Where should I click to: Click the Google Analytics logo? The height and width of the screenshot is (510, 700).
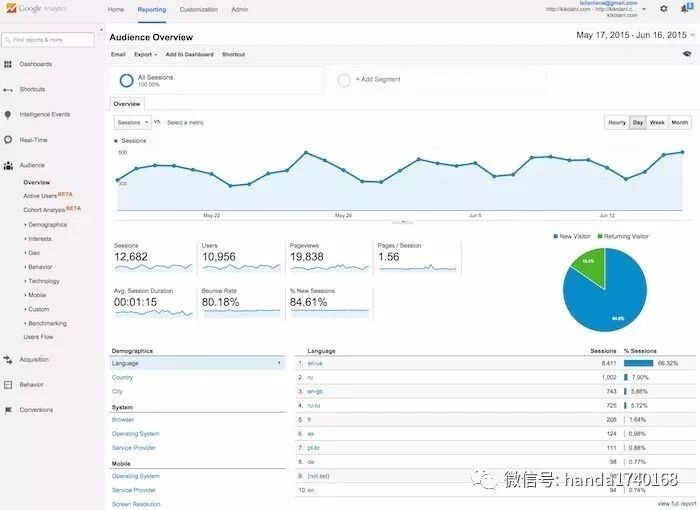coord(36,8)
